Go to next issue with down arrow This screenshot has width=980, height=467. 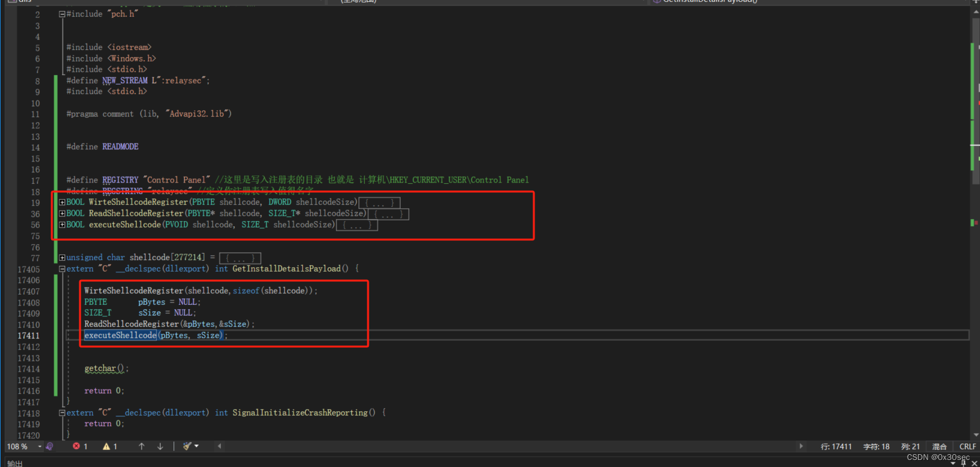(x=160, y=447)
